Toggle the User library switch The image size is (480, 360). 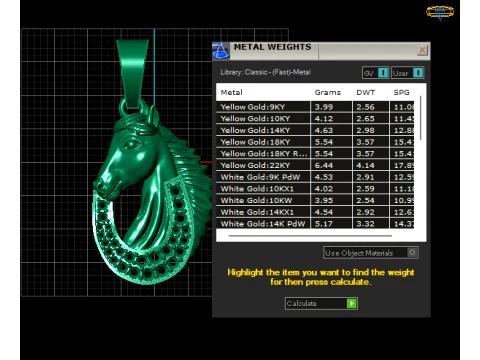(x=418, y=73)
